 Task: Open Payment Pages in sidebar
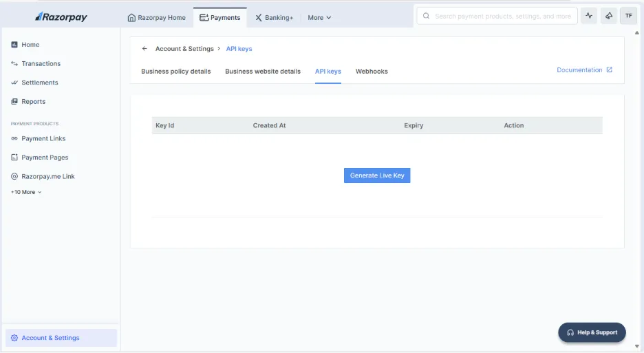tap(45, 158)
